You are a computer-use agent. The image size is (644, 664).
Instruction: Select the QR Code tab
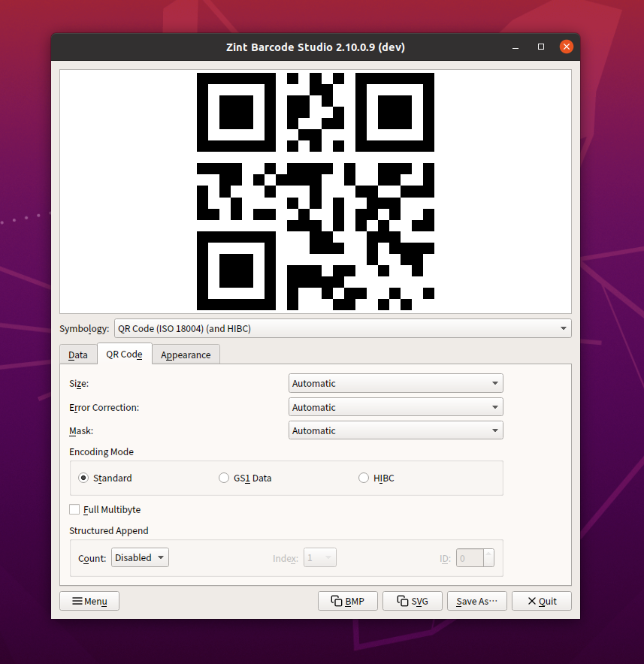(124, 355)
